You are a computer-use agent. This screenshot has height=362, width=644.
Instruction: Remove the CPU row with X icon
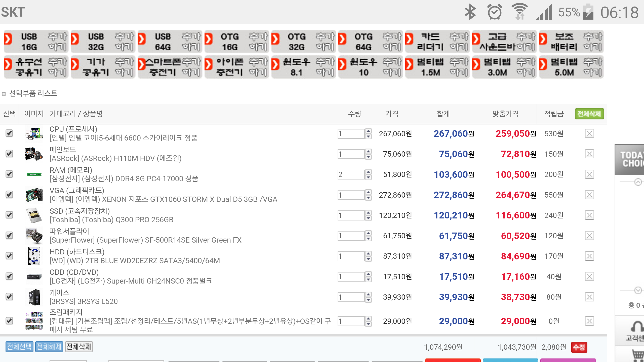589,133
